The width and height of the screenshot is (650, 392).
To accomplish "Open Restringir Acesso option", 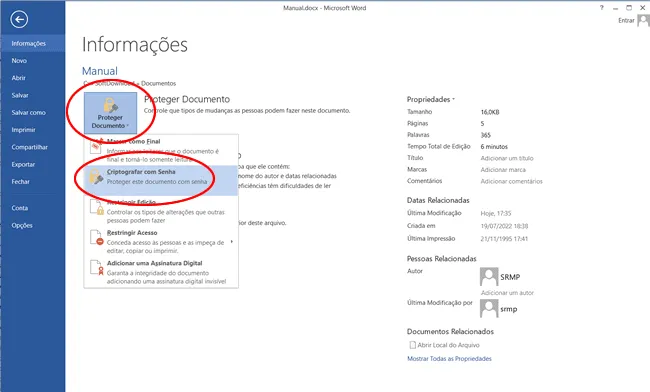I will (161, 242).
